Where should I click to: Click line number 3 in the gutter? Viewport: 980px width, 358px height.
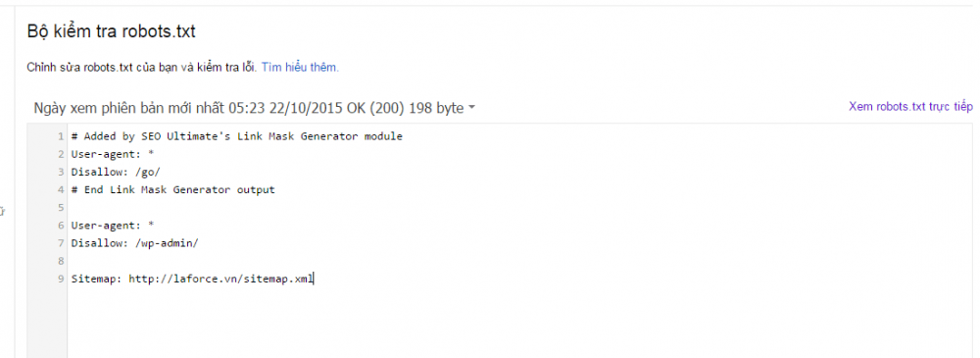[61, 172]
